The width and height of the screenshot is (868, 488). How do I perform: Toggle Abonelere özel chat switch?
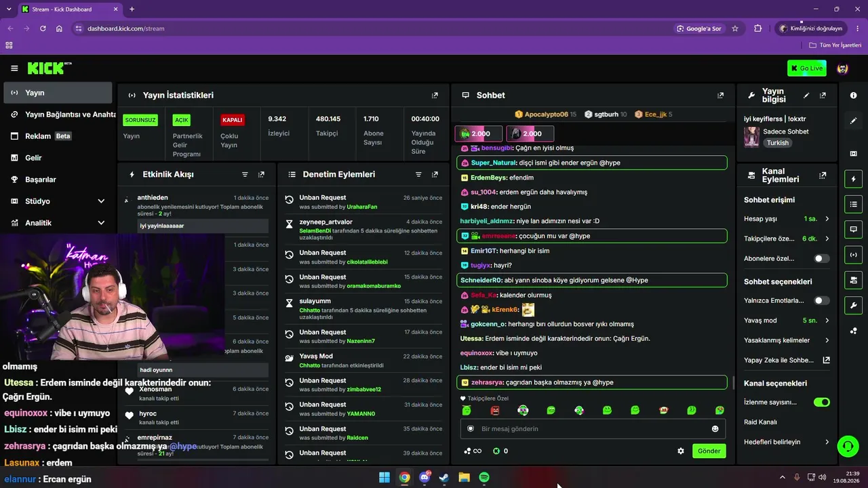821,258
